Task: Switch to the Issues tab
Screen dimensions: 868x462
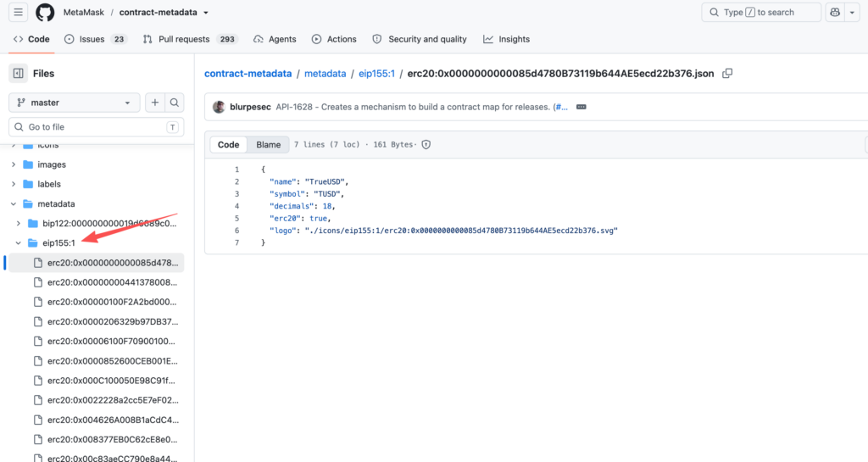Action: tap(95, 39)
